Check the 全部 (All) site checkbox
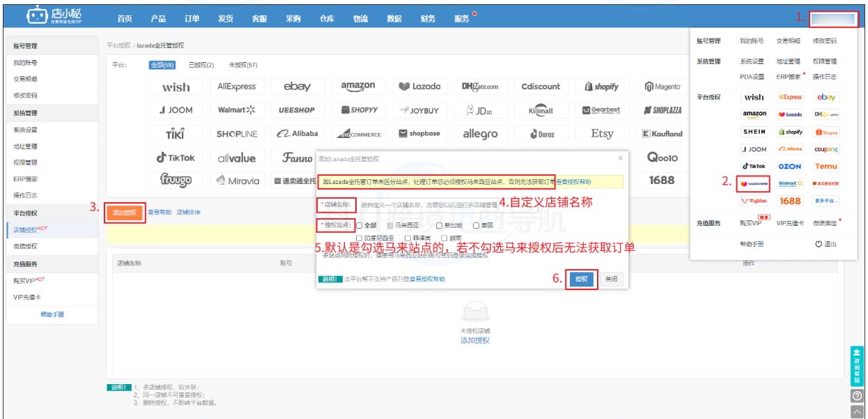868x419 pixels. tap(359, 224)
